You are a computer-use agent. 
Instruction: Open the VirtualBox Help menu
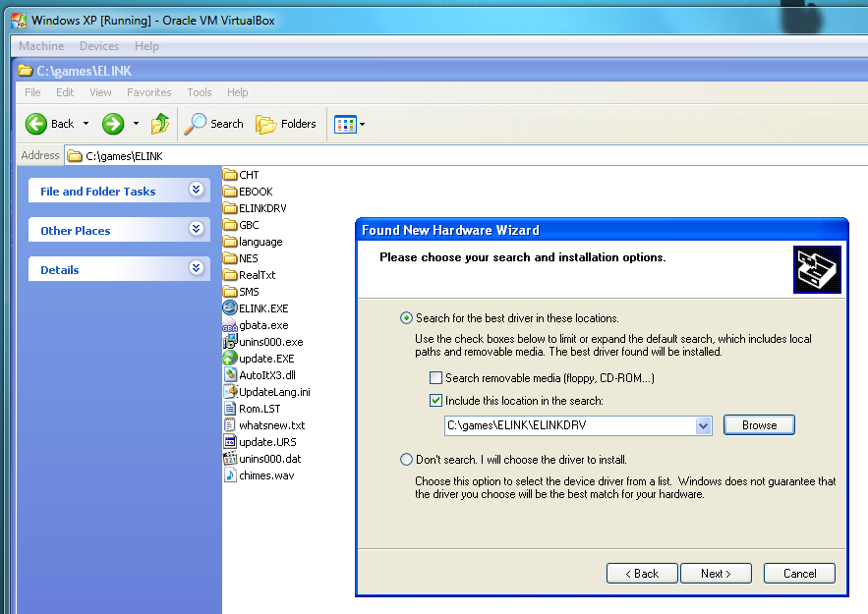coord(146,46)
